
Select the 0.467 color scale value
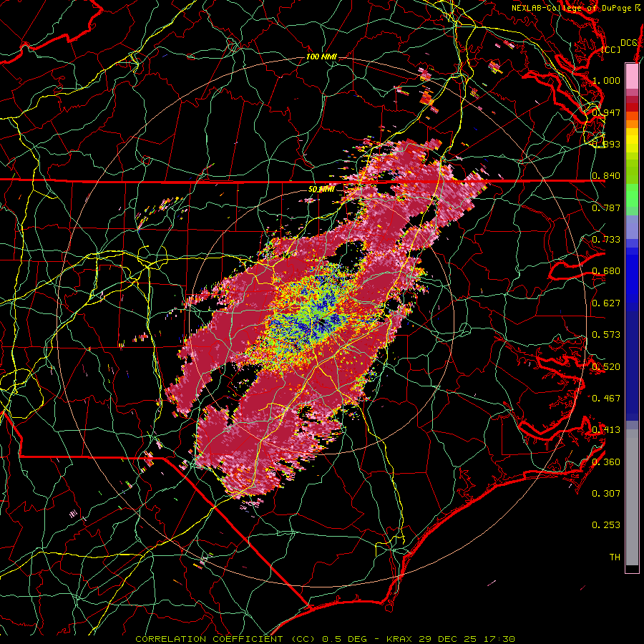click(x=606, y=399)
